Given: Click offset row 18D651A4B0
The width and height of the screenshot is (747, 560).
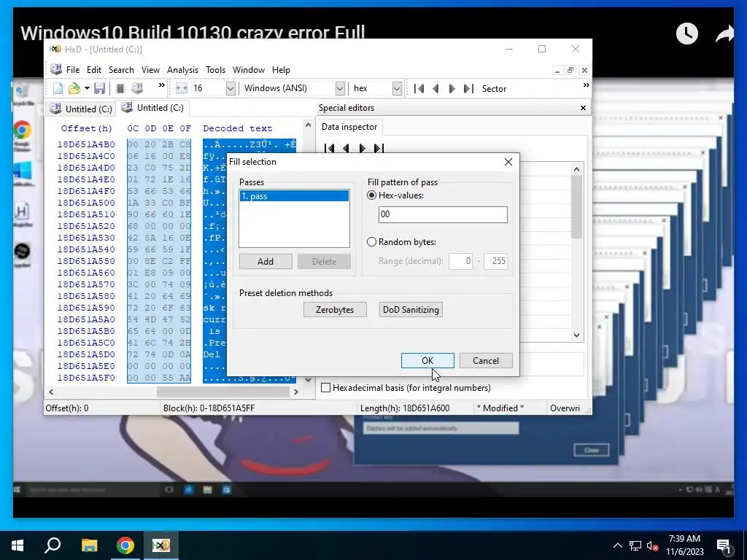Looking at the screenshot, I should pos(86,144).
